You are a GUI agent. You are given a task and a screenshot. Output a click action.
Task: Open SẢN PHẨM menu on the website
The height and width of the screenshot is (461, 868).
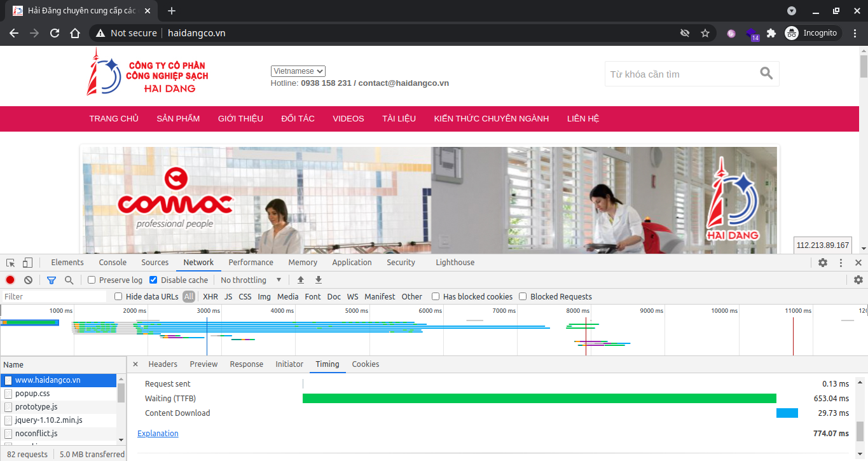178,119
